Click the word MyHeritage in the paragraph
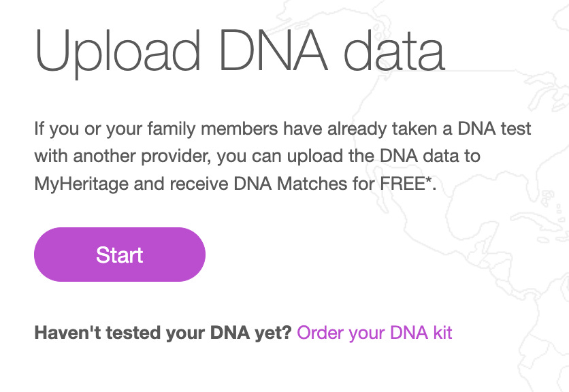Viewport: 569px width, 392px height. (x=81, y=184)
